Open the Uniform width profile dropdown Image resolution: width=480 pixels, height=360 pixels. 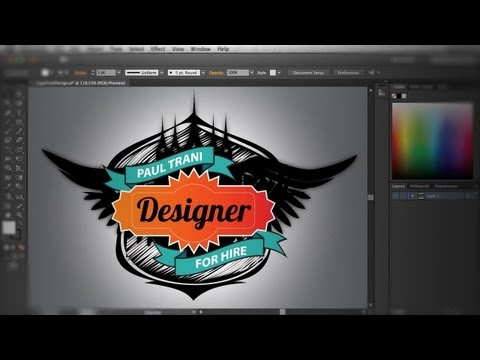(x=162, y=73)
